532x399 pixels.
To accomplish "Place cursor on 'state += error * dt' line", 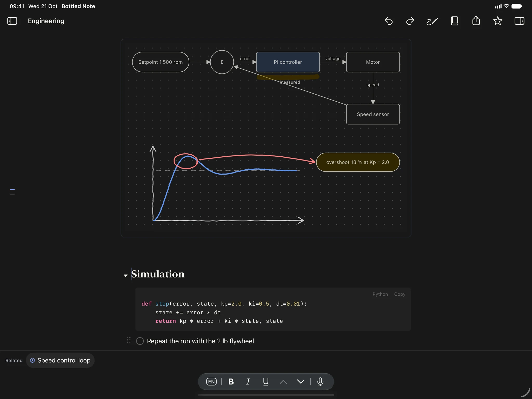I will [x=188, y=312].
